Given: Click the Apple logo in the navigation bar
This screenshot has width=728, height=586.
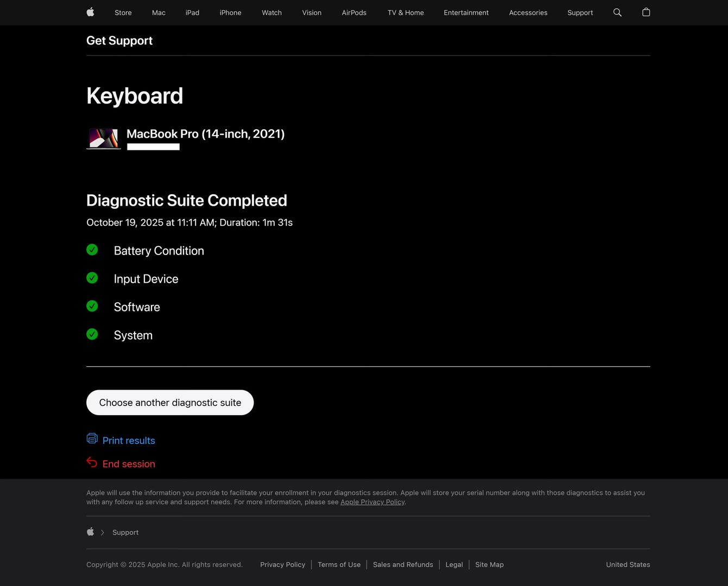Looking at the screenshot, I should click(x=91, y=12).
